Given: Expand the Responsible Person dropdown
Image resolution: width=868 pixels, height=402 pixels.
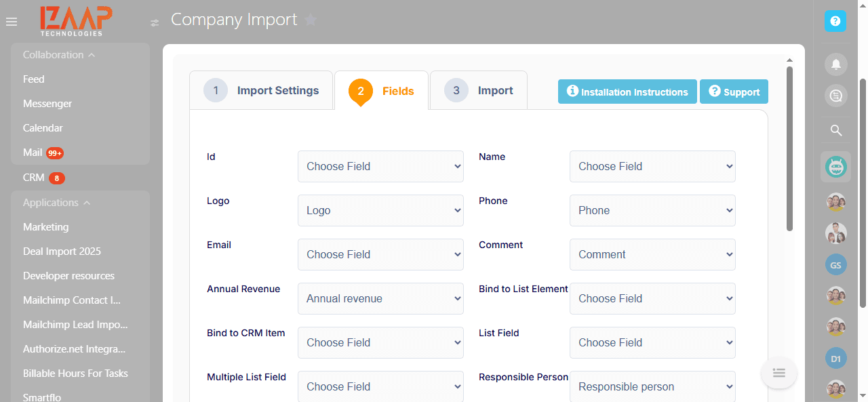Looking at the screenshot, I should pyautogui.click(x=652, y=386).
